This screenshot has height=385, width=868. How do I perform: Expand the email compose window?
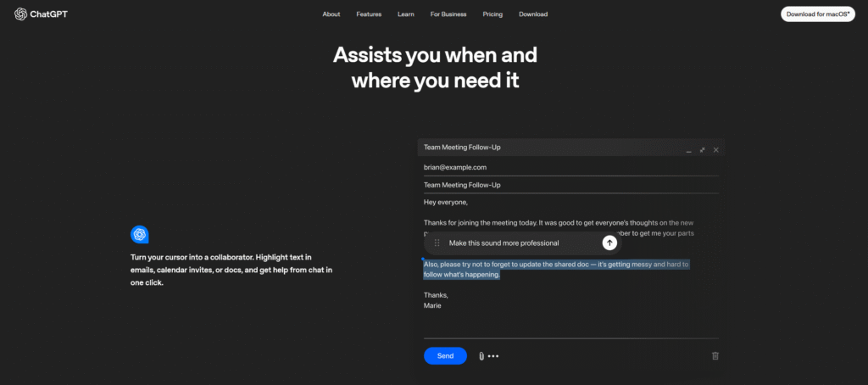(x=702, y=149)
